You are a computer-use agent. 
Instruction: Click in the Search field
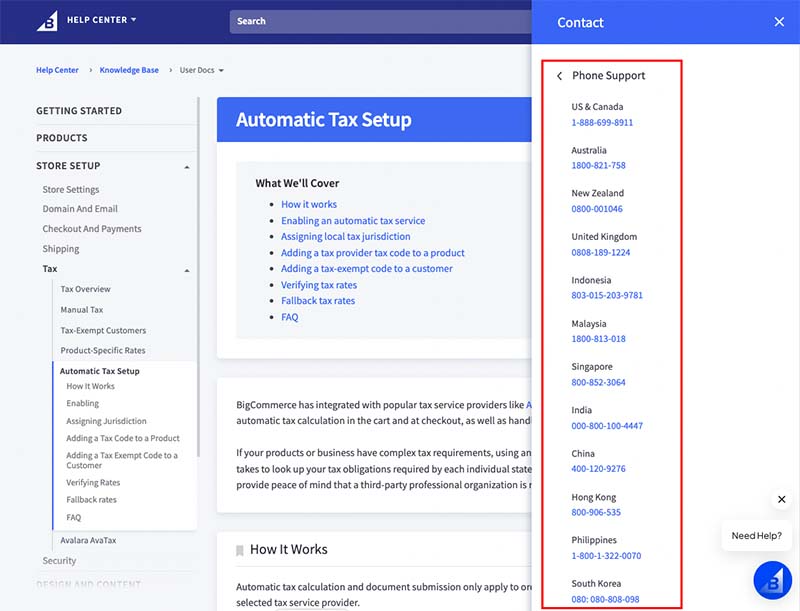pos(380,21)
